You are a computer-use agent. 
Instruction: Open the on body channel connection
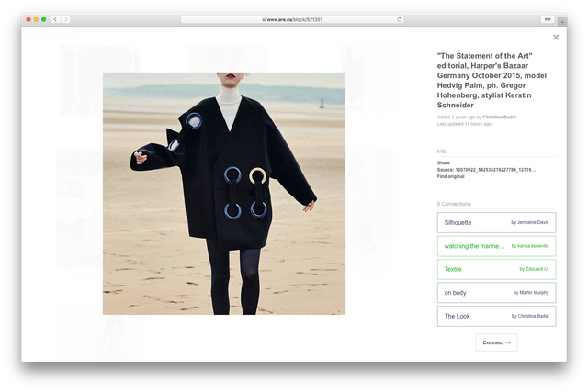point(496,293)
